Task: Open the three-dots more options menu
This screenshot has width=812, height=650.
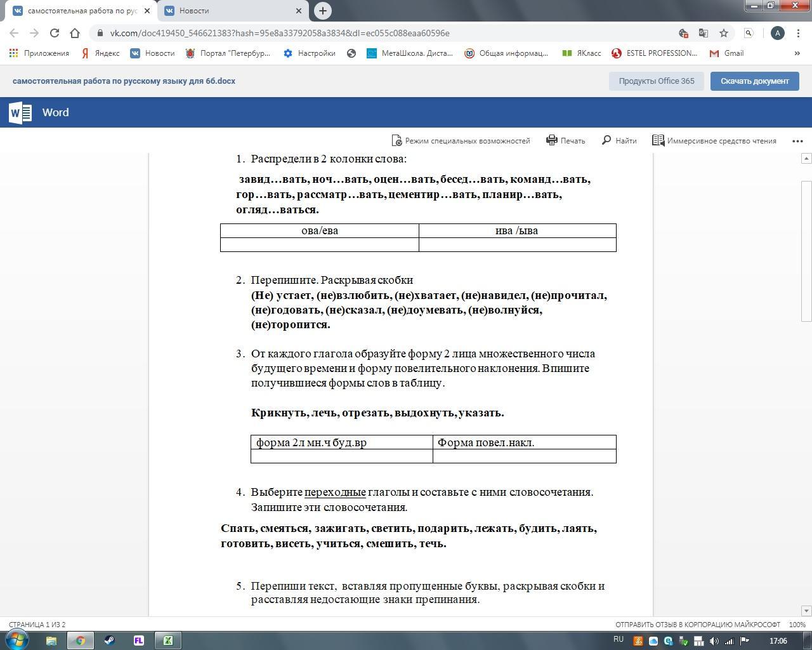Action: tap(797, 141)
